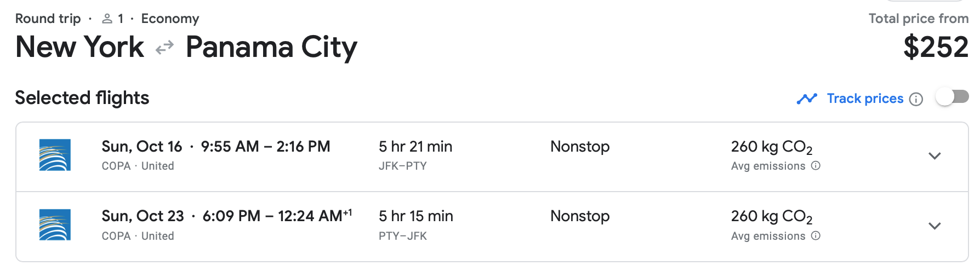This screenshot has width=980, height=277.
Task: Click the New York origin heading
Action: click(x=80, y=47)
